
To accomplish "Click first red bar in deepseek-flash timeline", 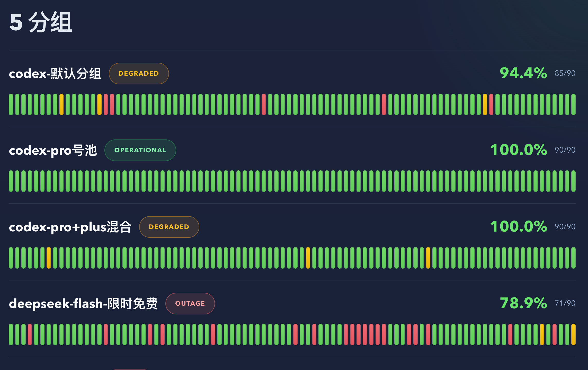I will point(30,334).
